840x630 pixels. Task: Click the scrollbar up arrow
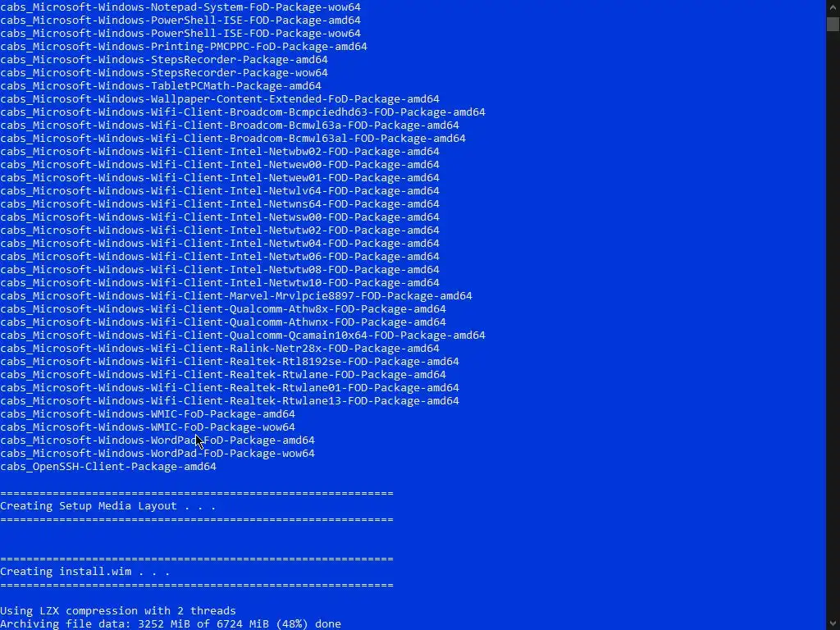coord(833,7)
